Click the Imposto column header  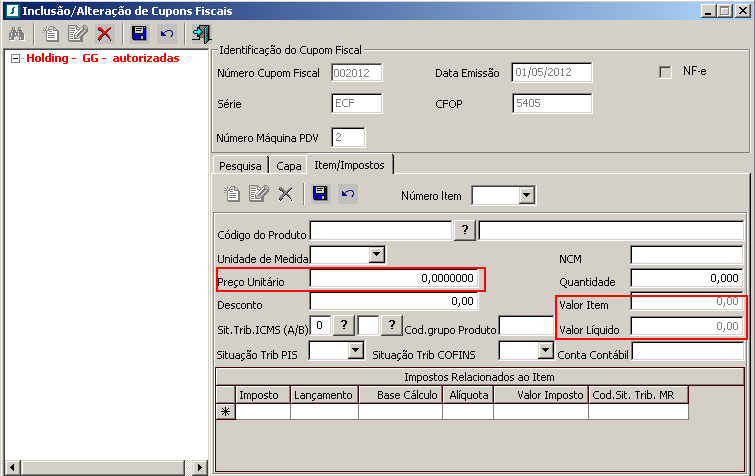pos(263,395)
